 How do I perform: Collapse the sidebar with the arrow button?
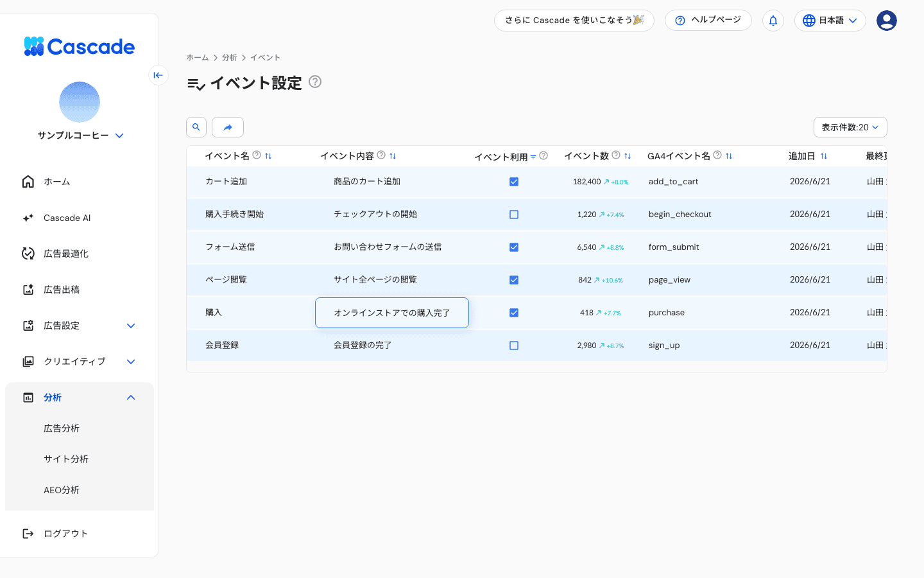tap(158, 75)
